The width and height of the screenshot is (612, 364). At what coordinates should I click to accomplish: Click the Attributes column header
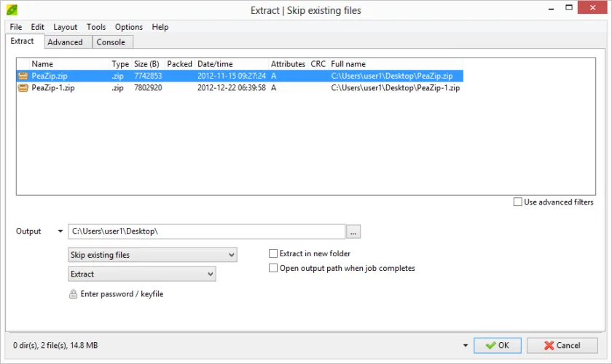point(288,64)
